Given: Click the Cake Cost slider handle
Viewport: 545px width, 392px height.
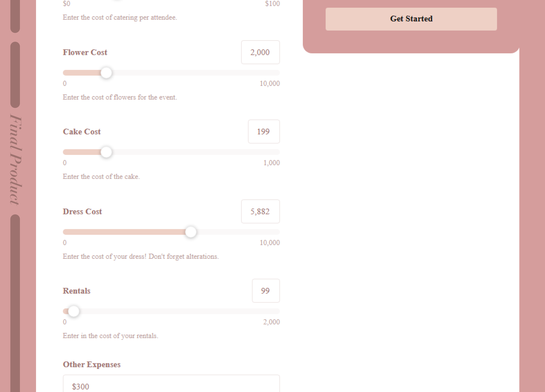Looking at the screenshot, I should click(x=106, y=152).
